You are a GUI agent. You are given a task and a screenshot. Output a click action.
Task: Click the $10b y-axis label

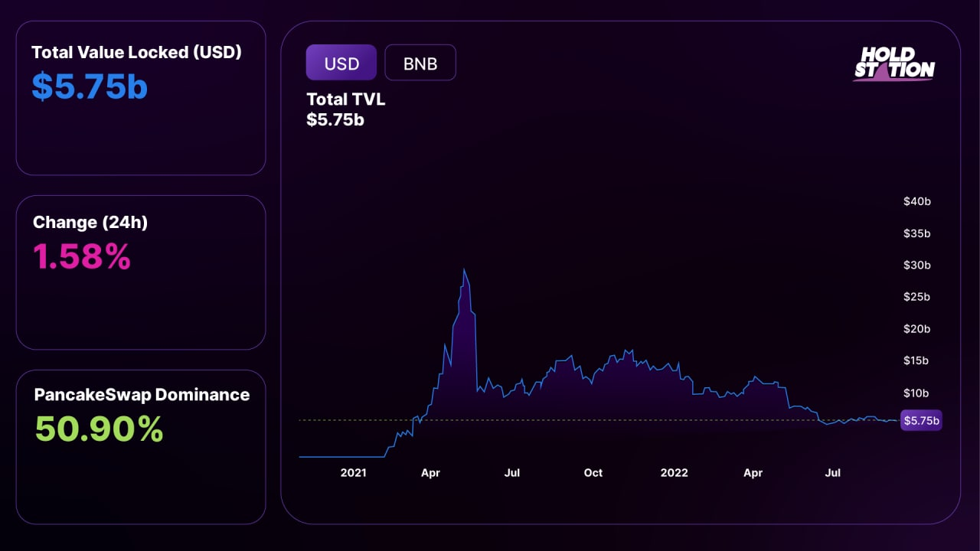(x=916, y=393)
